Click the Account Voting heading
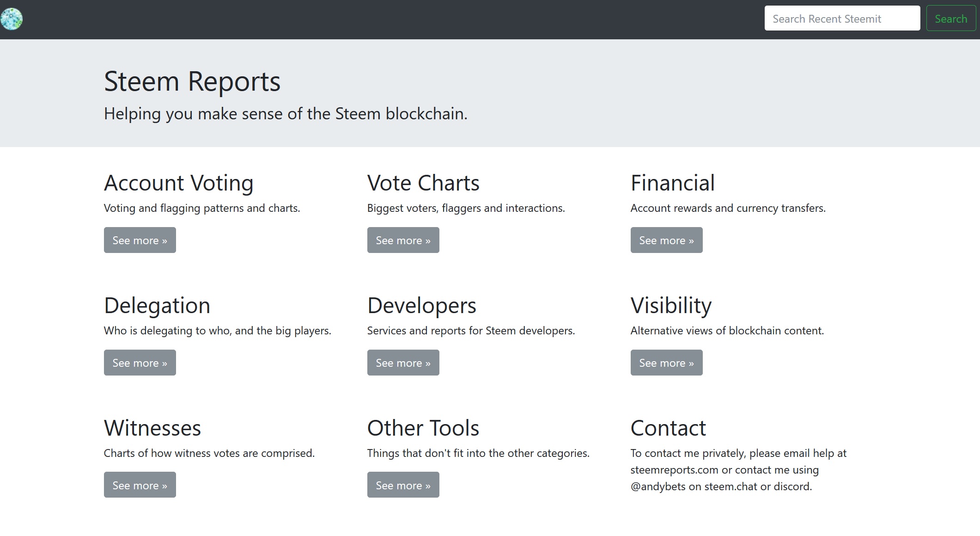 pos(179,183)
